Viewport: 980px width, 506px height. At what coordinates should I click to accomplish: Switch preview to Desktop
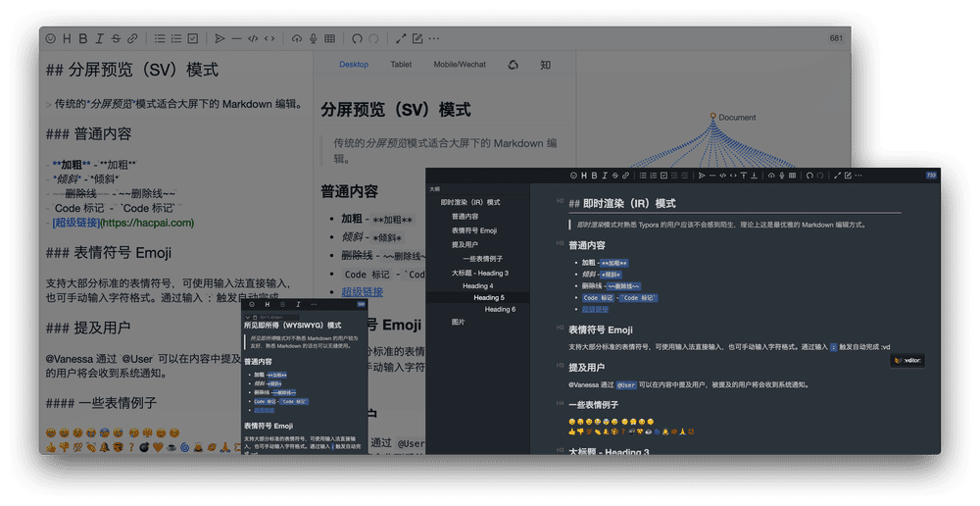354,65
